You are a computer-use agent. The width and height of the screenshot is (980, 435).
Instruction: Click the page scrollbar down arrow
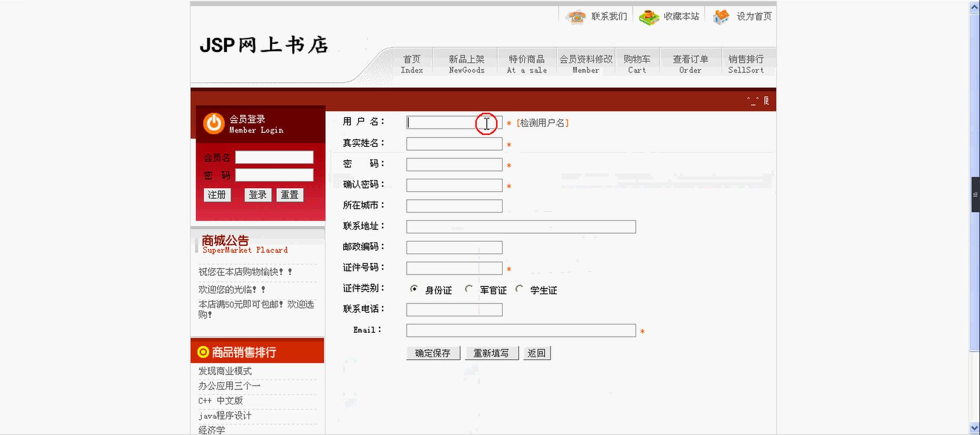[975, 428]
